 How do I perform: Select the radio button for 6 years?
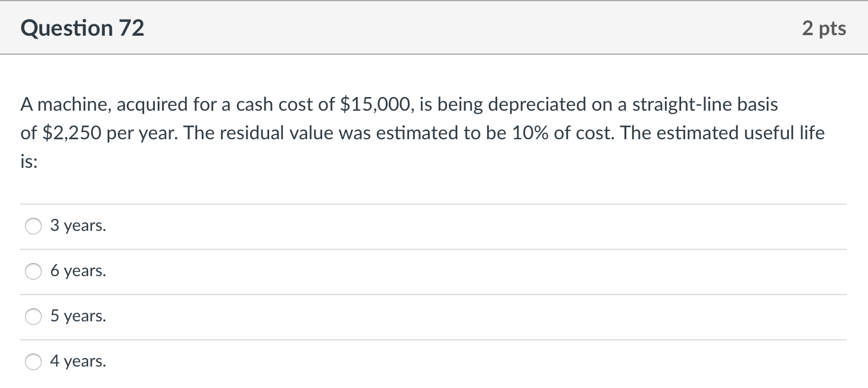(33, 271)
